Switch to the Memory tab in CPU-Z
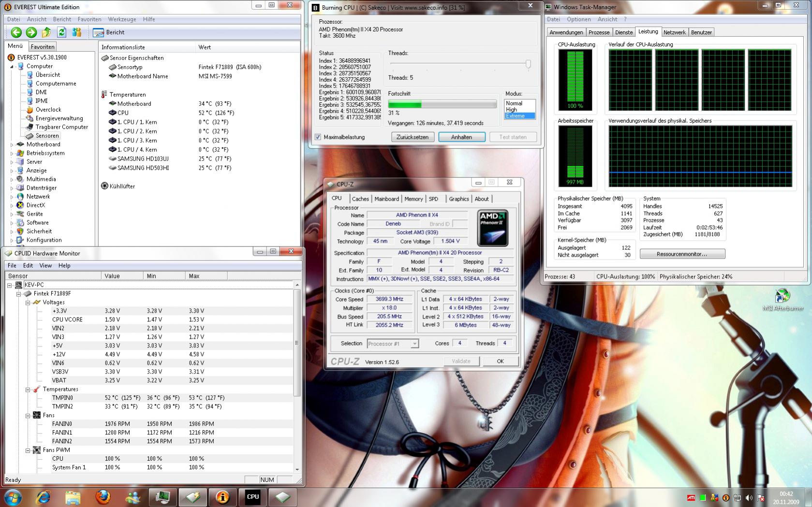Screen dimensions: 812x507 pos(413,199)
